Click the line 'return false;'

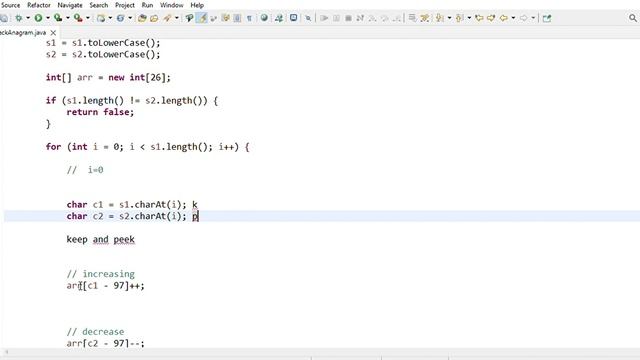[x=100, y=112]
